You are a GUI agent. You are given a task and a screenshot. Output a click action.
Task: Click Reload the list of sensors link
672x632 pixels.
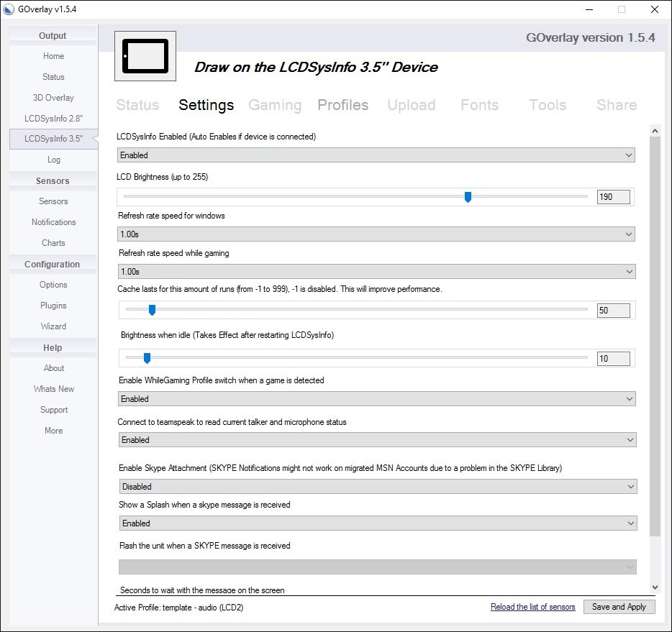tap(532, 607)
